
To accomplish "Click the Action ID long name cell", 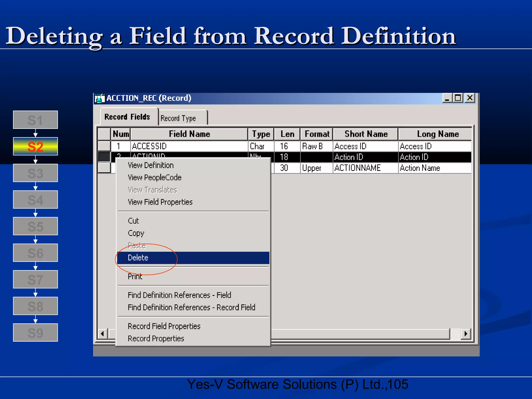I will tap(435, 157).
